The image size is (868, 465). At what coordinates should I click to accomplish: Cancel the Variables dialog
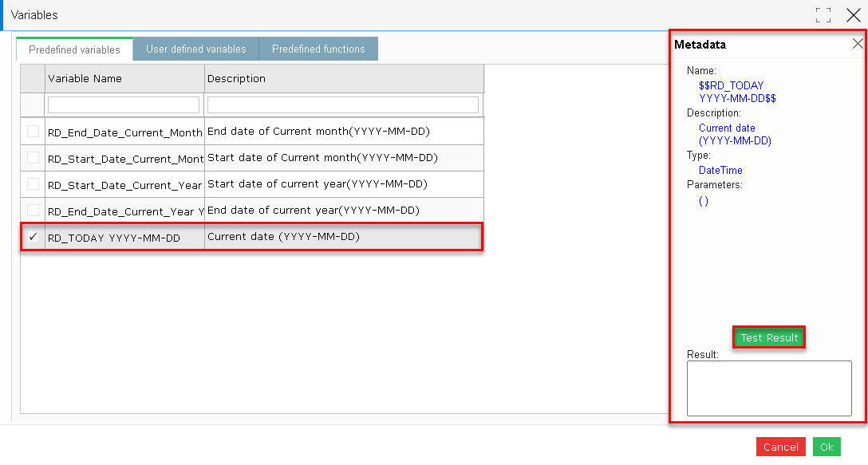click(780, 447)
